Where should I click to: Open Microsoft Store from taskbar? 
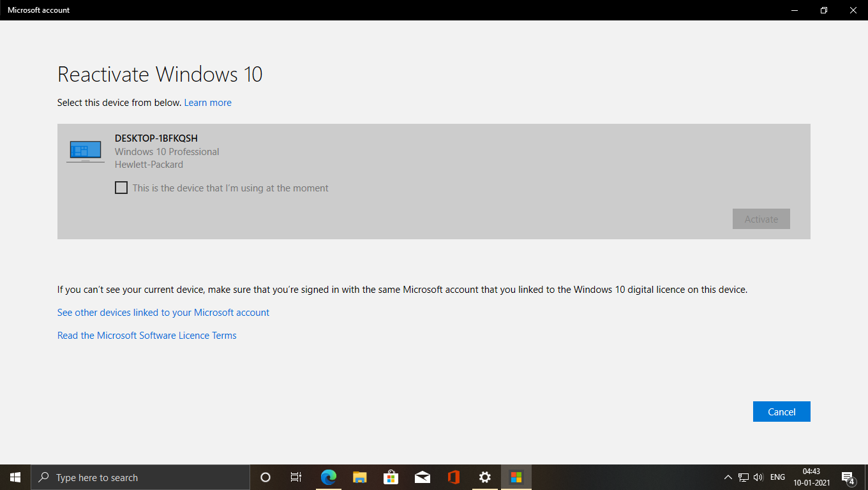coord(391,477)
